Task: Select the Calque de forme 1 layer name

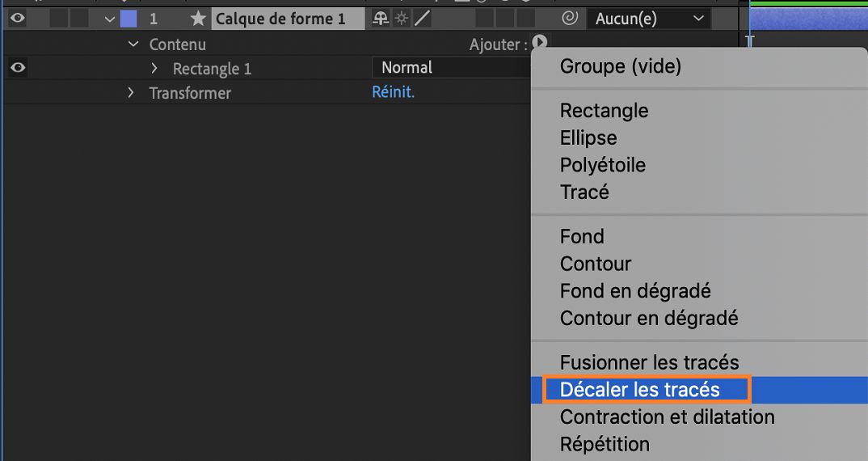Action: 280,19
